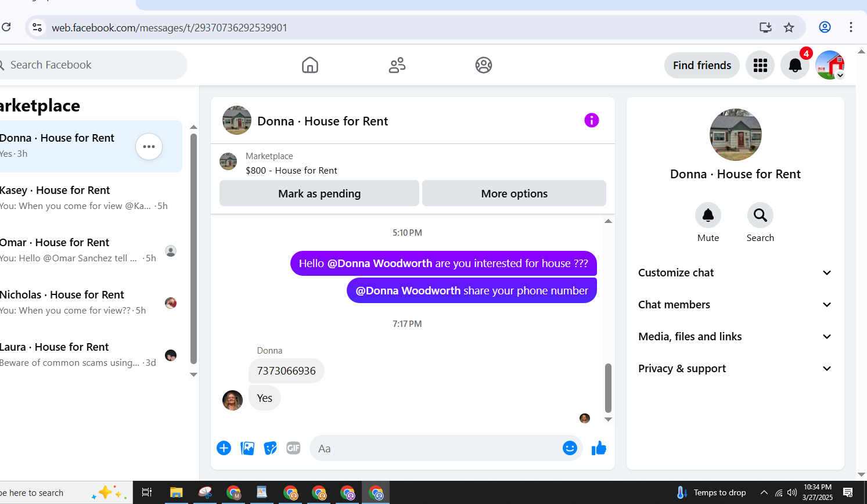867x504 pixels.
Task: Click the "Yes" message bubble
Action: (x=264, y=398)
